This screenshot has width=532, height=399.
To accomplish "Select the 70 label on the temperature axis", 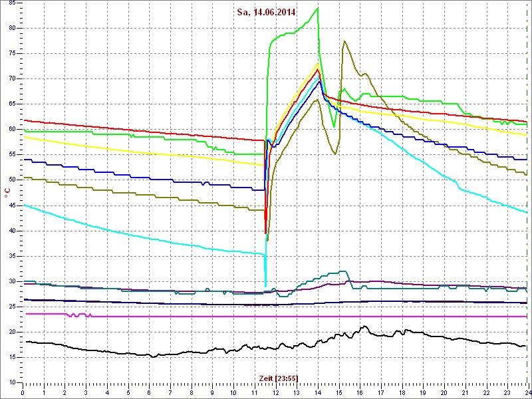I will click(x=13, y=78).
